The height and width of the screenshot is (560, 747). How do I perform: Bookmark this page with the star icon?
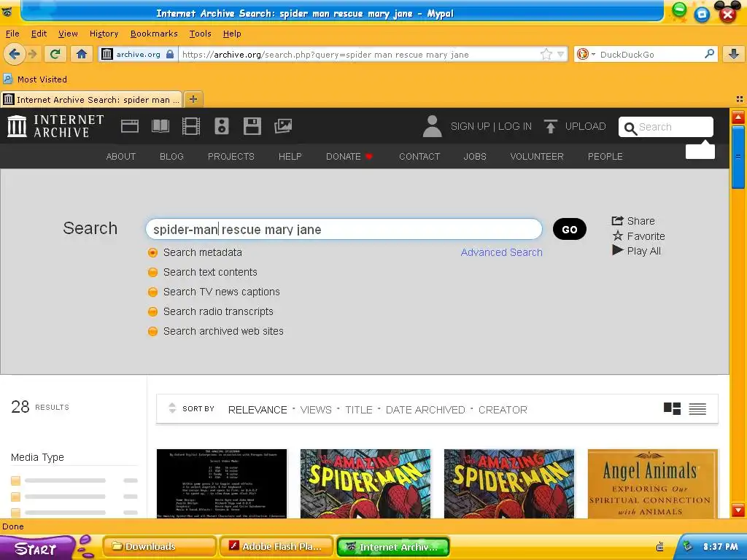click(546, 54)
